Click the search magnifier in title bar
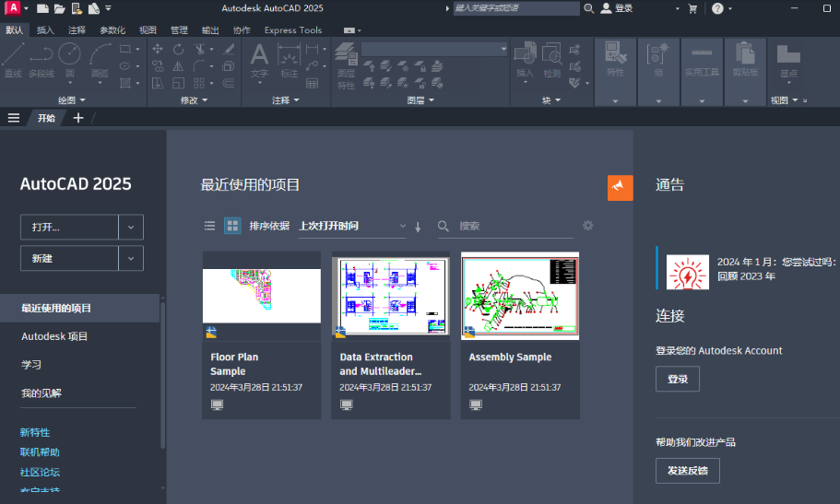840x504 pixels. pos(588,8)
